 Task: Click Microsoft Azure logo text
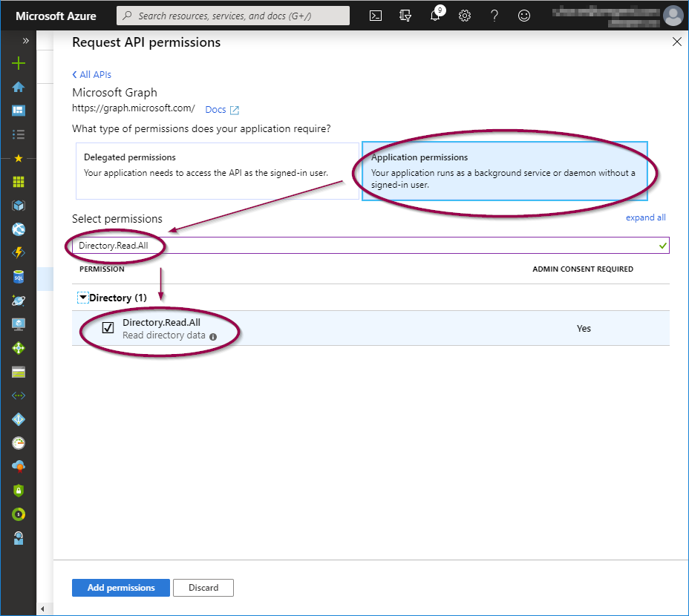[x=56, y=16]
